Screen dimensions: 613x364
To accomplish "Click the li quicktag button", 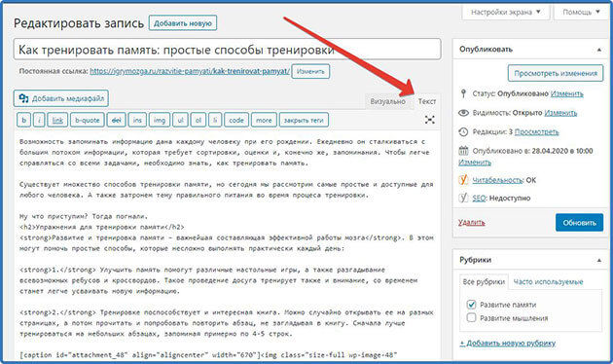I will pos(215,120).
